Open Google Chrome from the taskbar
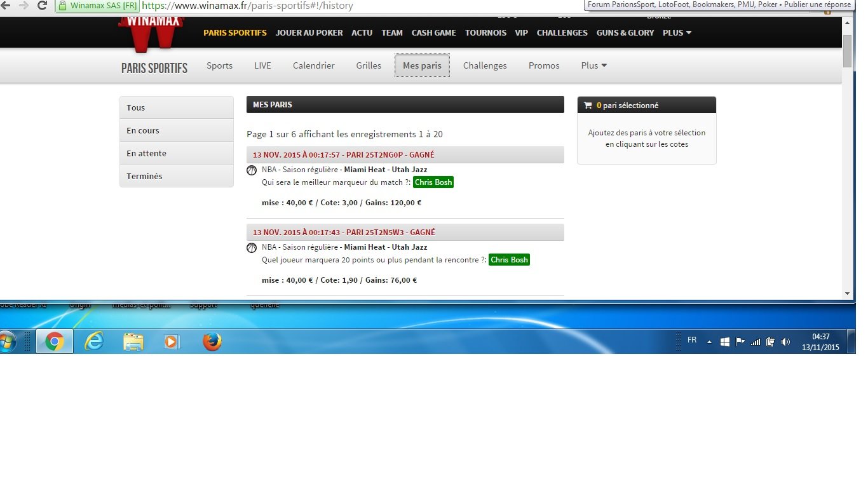The height and width of the screenshot is (488, 868). coord(55,342)
